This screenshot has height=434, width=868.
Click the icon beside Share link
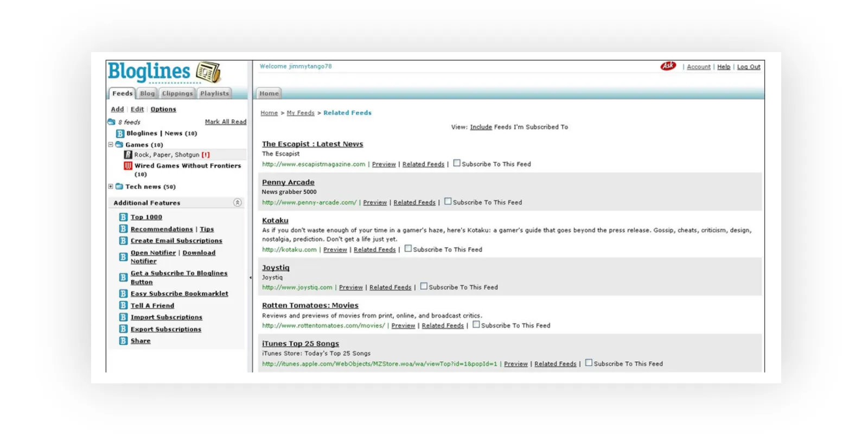123,341
